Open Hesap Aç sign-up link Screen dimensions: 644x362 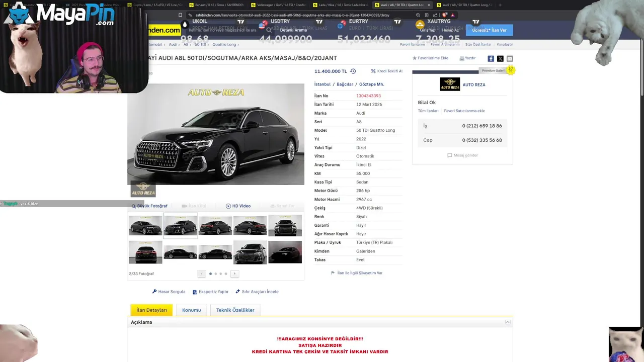[x=450, y=30]
